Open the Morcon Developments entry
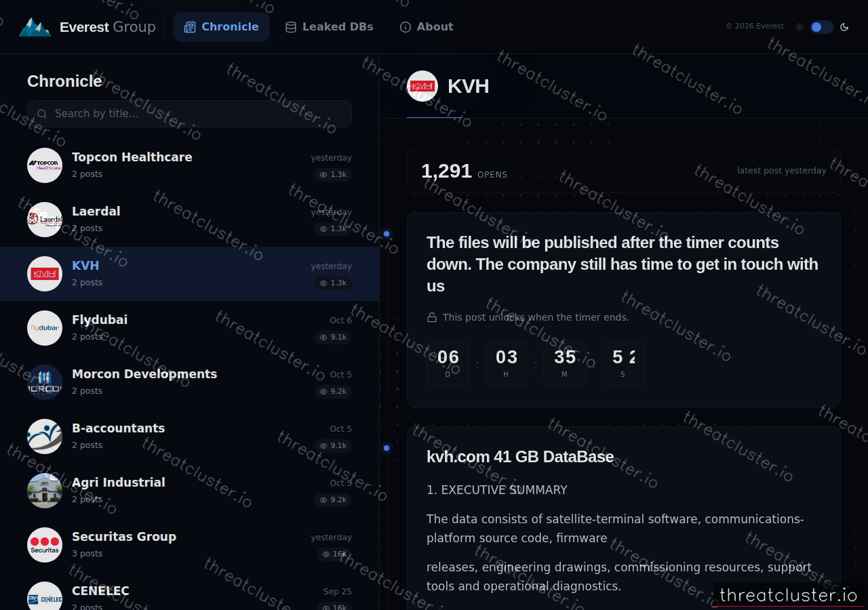 click(189, 382)
